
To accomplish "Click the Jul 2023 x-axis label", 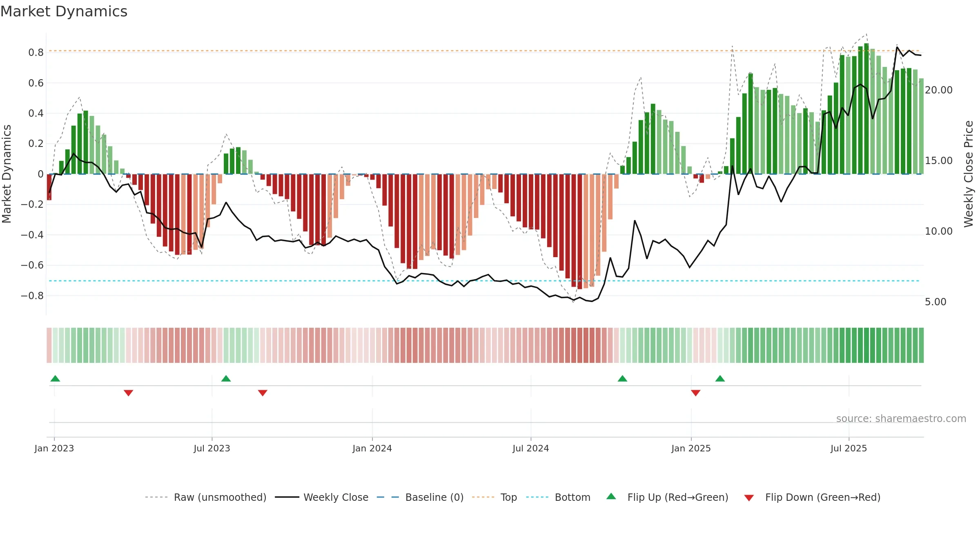I will coord(212,448).
